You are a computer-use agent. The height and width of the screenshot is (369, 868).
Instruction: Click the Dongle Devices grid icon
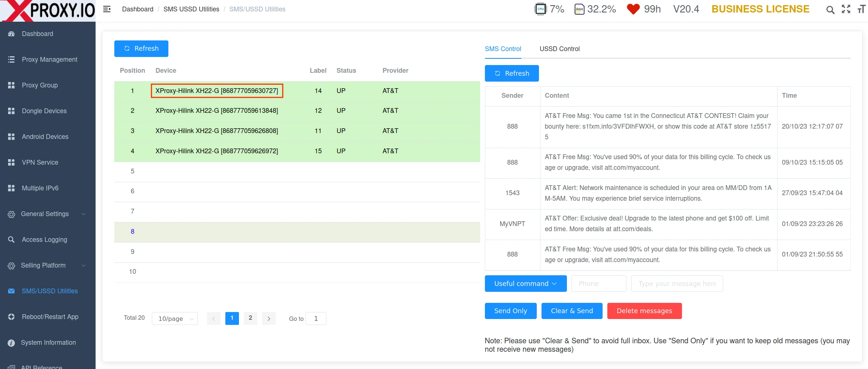coord(11,111)
